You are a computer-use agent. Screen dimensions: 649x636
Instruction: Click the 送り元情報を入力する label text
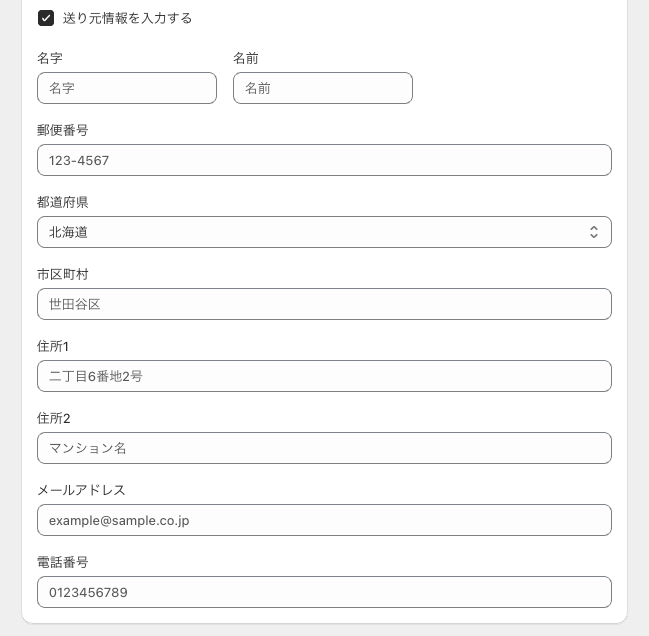tap(127, 18)
